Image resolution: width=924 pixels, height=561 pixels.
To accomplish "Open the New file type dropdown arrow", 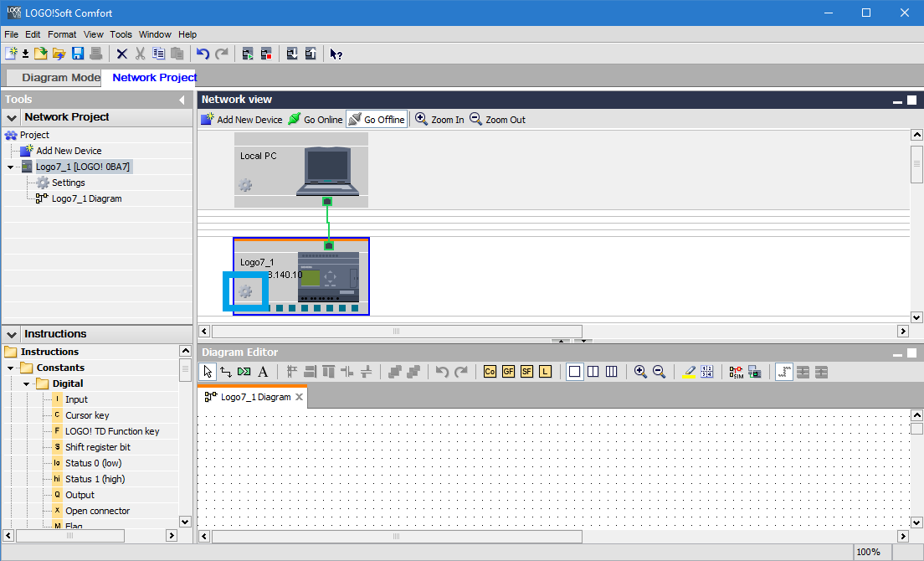I will tap(25, 54).
